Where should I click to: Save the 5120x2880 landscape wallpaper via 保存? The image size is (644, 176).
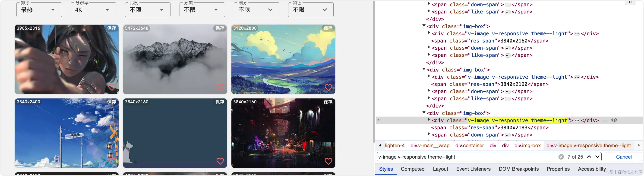[x=328, y=28]
